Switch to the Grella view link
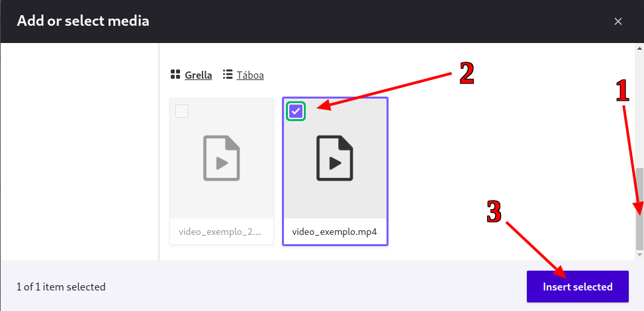Viewport: 644px width, 311px height. [x=199, y=75]
